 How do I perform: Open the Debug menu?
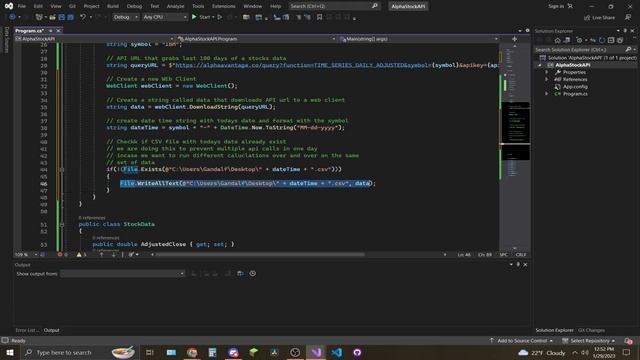(134, 6)
